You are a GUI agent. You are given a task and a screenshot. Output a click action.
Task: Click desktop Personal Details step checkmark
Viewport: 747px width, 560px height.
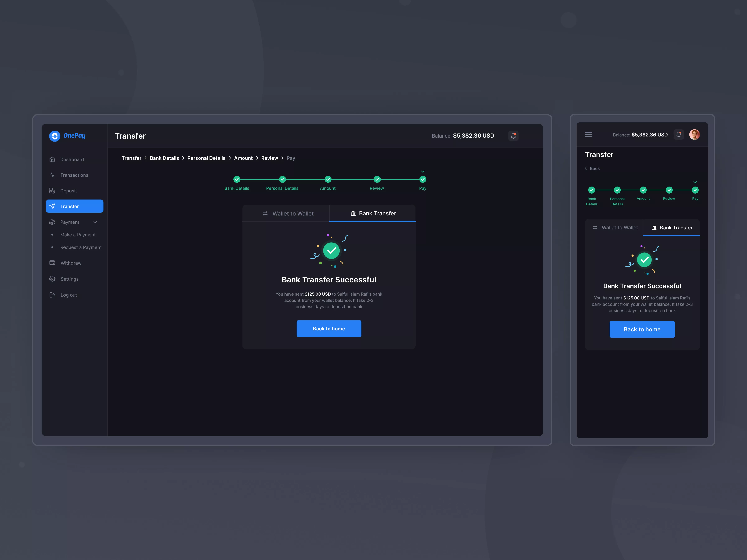tap(282, 179)
